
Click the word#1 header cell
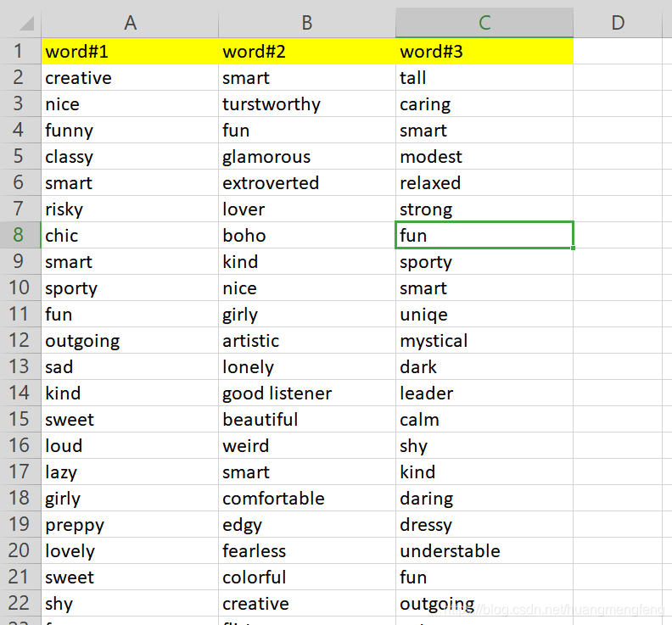click(x=130, y=52)
